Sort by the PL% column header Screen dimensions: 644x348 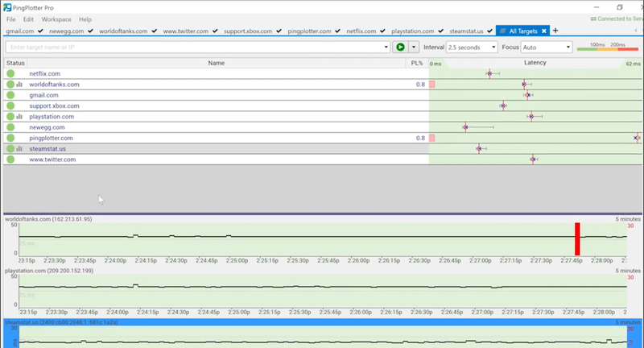click(417, 63)
